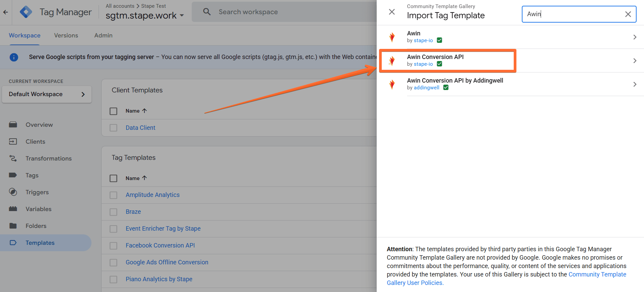Viewport: 644px width, 292px height.
Task: Tick the Amplitude Analytics checkbox
Action: (x=113, y=195)
